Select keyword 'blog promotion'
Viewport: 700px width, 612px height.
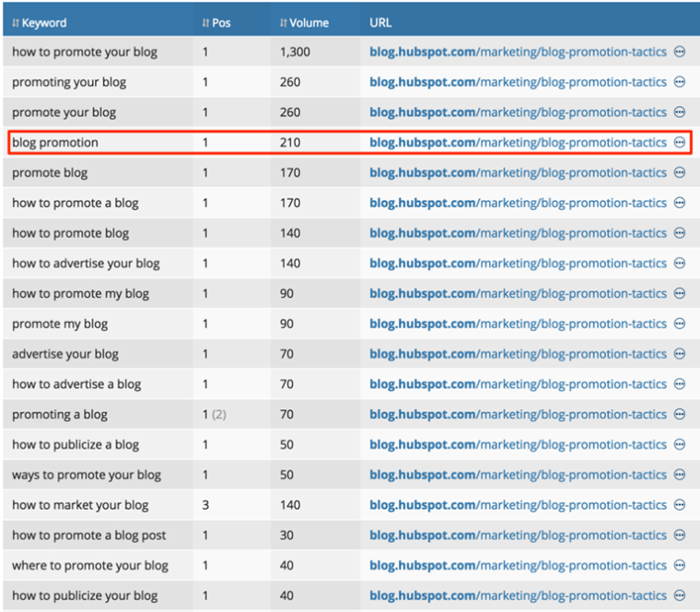pos(55,143)
